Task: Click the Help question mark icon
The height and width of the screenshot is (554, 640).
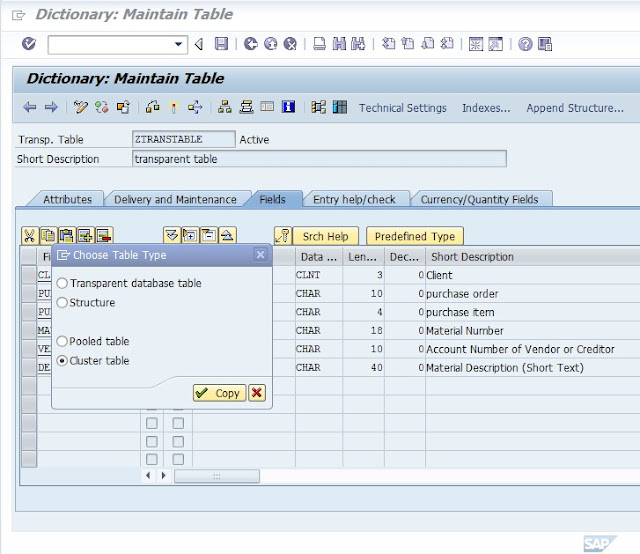Action: (x=525, y=44)
